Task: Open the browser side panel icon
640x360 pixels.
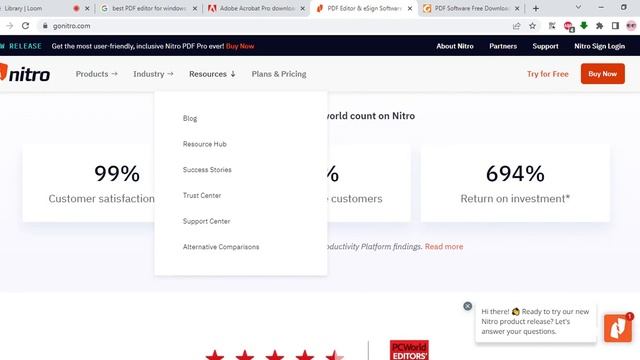Action: (x=615, y=26)
